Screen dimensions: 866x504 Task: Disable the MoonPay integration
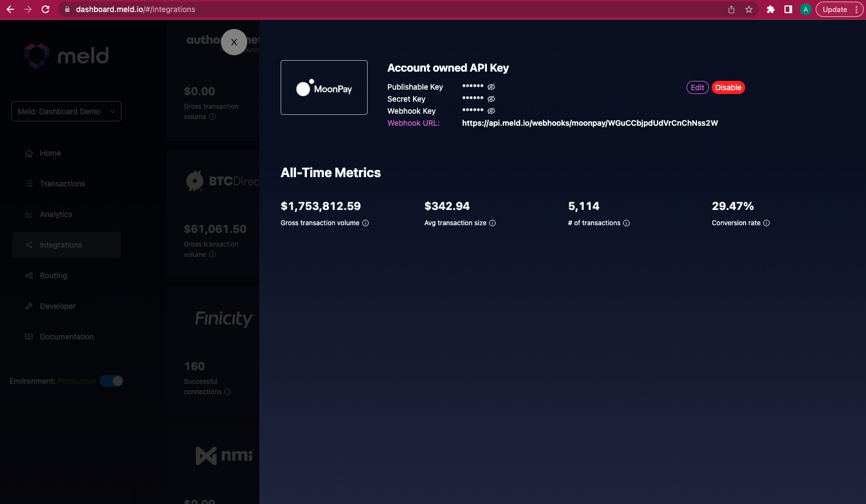728,87
